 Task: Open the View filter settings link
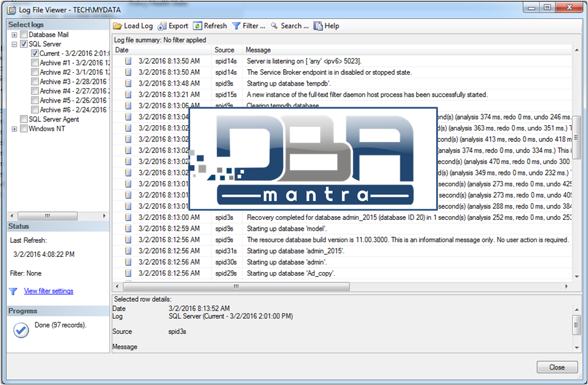pyautogui.click(x=49, y=291)
